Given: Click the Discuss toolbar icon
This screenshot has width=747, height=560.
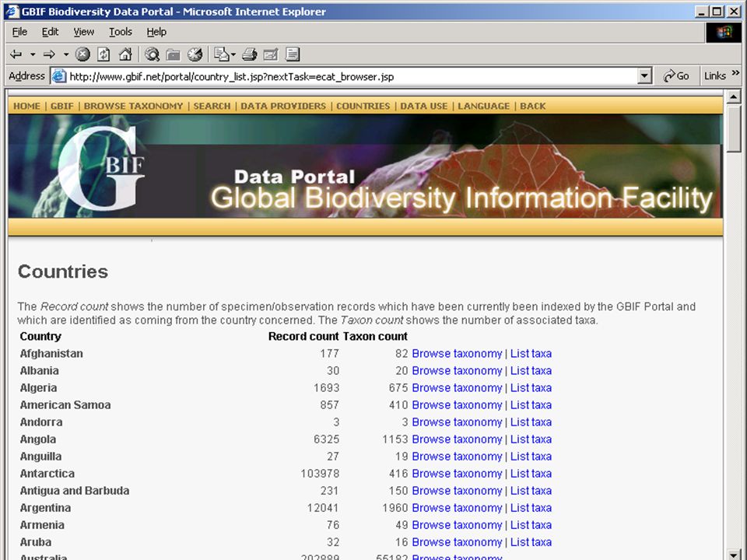Looking at the screenshot, I should click(293, 54).
